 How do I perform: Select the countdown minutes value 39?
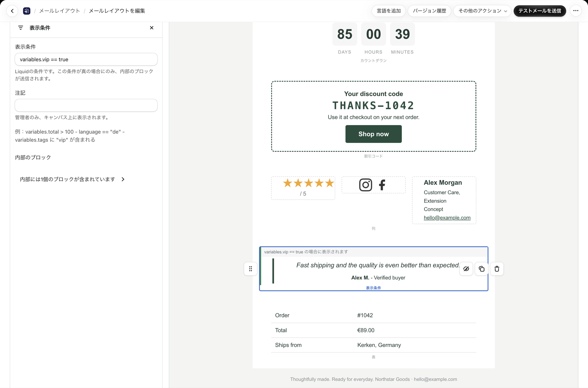point(402,34)
